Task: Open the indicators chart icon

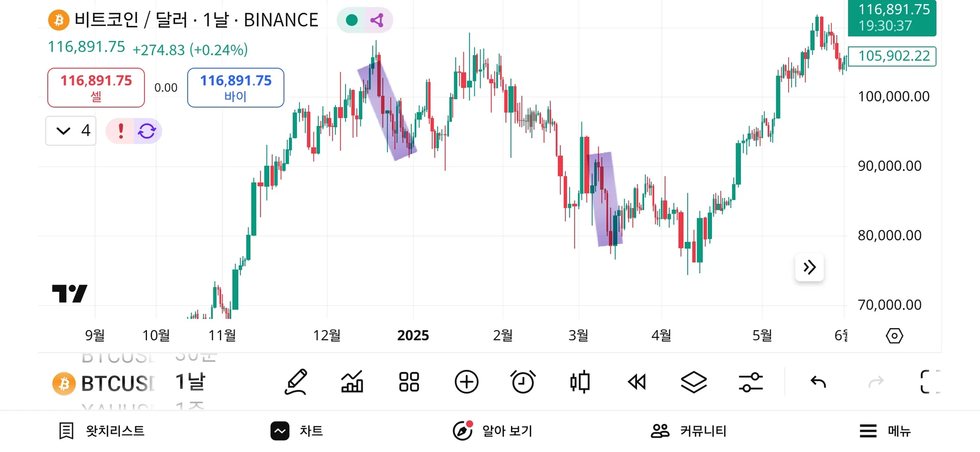Action: click(x=352, y=382)
